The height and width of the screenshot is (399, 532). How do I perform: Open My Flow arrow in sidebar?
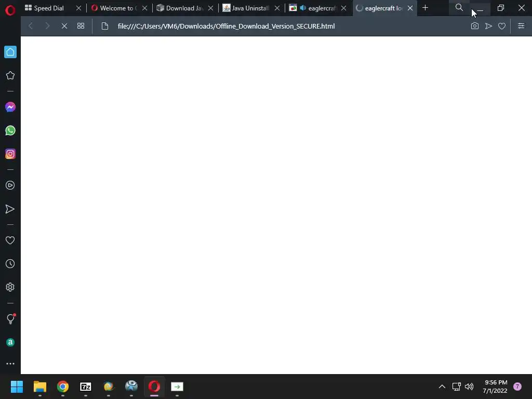pos(10,209)
